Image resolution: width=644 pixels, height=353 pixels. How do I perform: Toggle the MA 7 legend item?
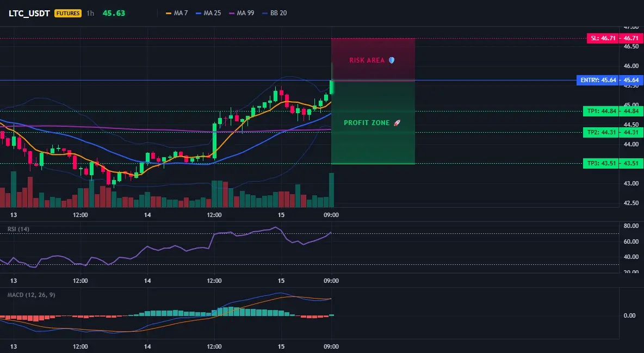click(177, 13)
